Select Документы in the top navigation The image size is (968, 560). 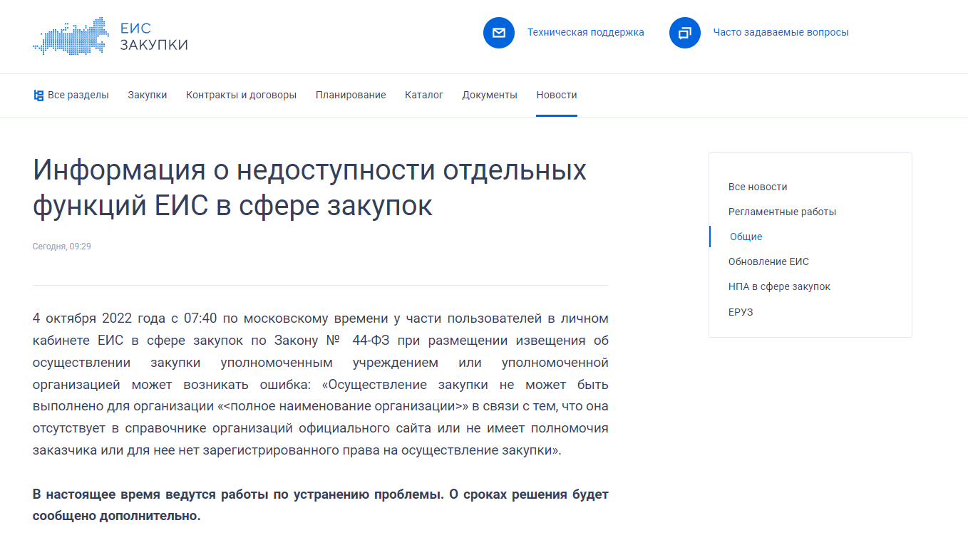click(x=490, y=95)
